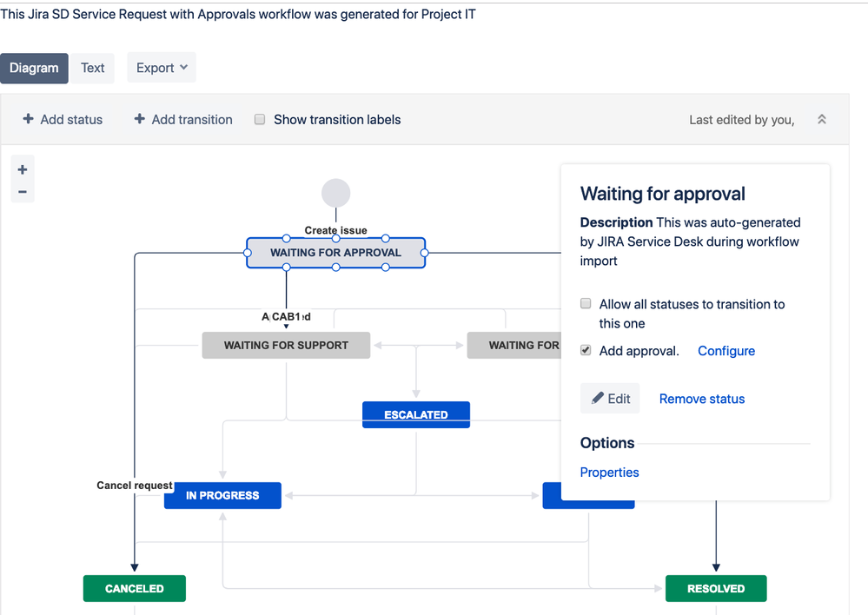868x615 pixels.
Task: Switch to the Diagram tab
Action: pyautogui.click(x=34, y=68)
